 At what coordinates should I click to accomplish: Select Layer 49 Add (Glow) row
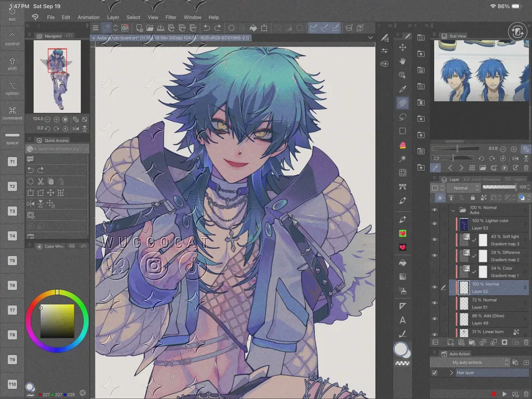coord(488,319)
